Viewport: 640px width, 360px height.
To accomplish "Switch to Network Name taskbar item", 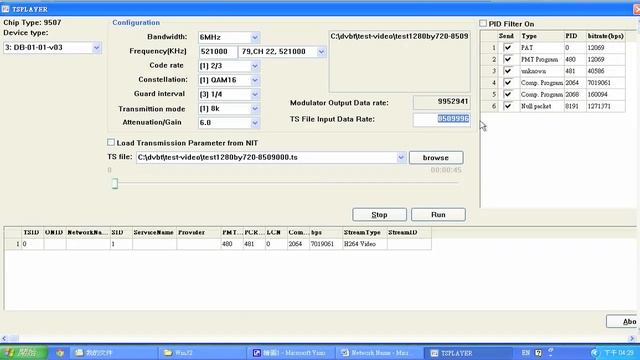I will point(378,353).
